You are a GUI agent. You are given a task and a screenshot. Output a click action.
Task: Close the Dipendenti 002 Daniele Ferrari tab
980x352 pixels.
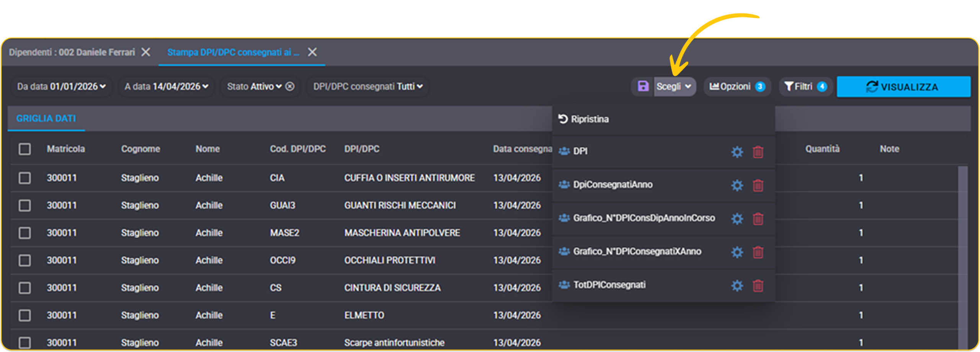point(145,52)
